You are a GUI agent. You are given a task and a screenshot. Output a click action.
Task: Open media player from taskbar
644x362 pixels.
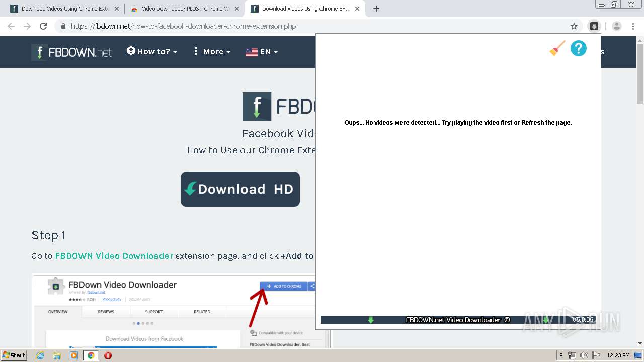coord(74,355)
